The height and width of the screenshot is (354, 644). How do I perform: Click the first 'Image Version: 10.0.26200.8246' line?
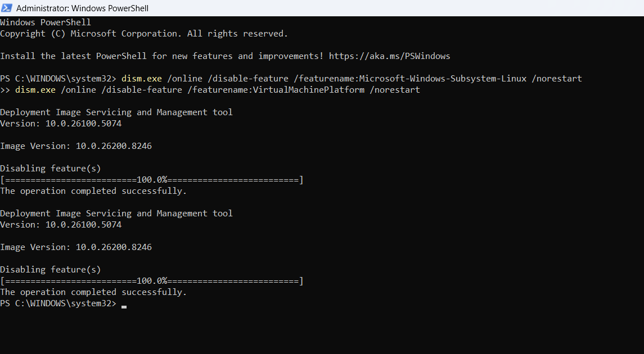[76, 146]
